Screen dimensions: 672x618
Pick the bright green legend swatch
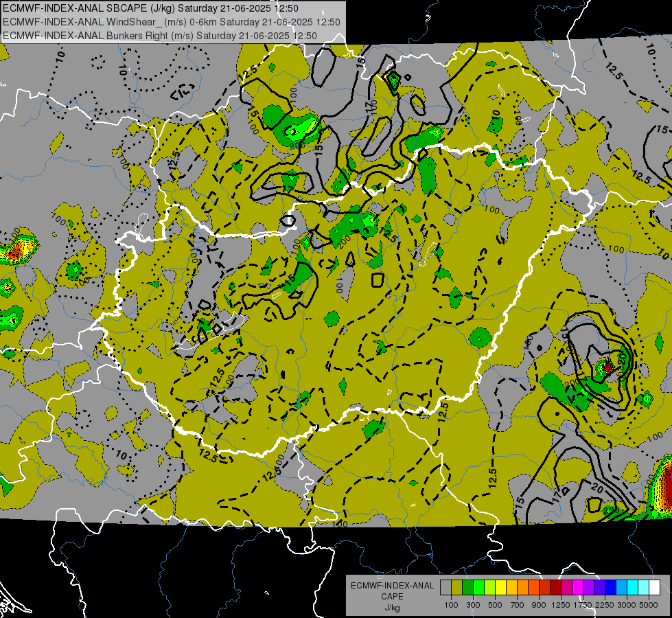pyautogui.click(x=478, y=588)
